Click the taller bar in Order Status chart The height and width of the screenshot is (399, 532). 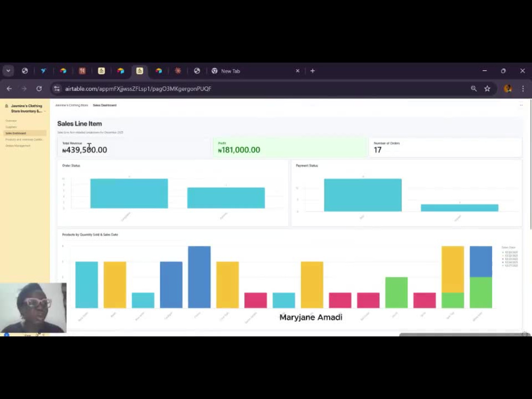[x=129, y=194]
